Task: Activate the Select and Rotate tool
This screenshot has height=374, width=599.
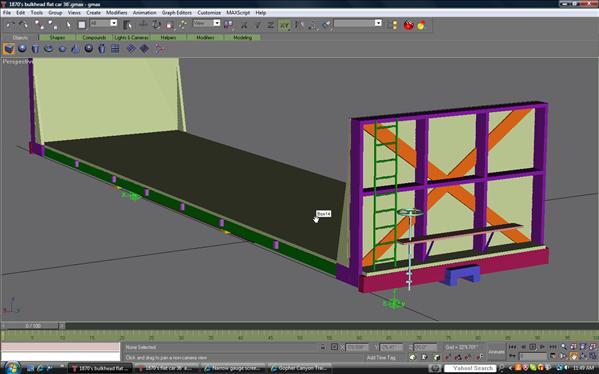Action: (x=156, y=25)
